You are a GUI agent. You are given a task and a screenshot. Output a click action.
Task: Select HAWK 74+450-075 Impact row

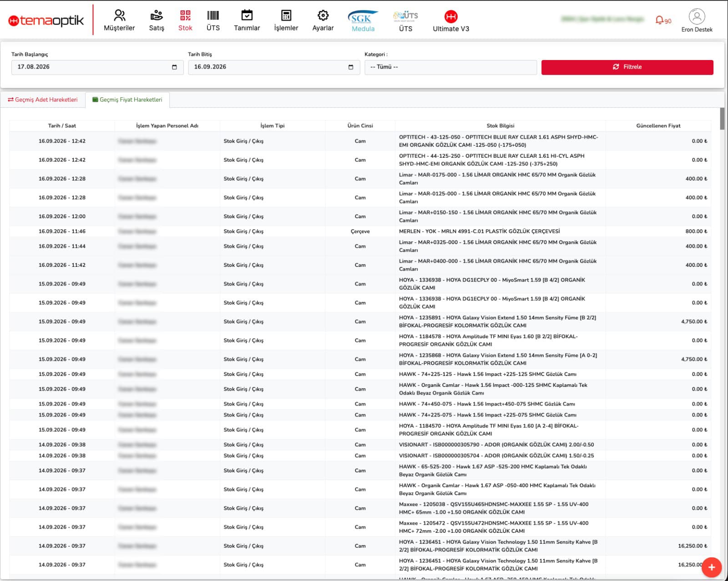(360, 404)
